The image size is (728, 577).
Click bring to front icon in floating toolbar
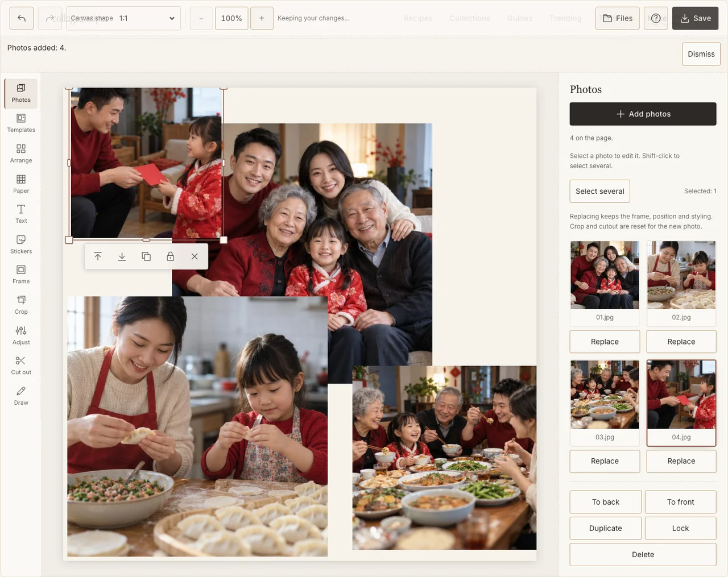98,256
